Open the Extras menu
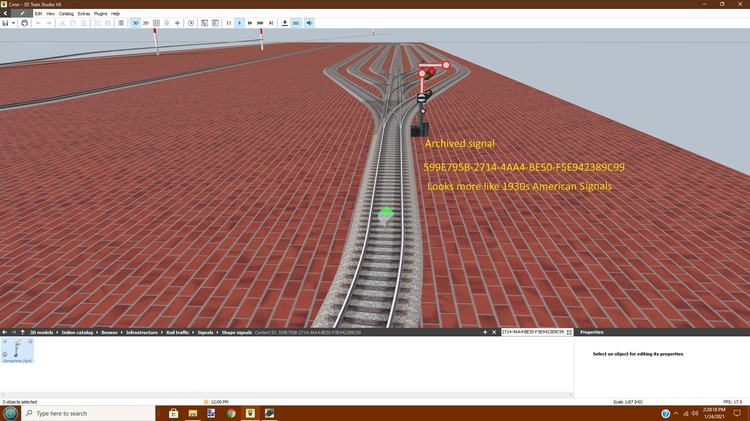 (84, 13)
